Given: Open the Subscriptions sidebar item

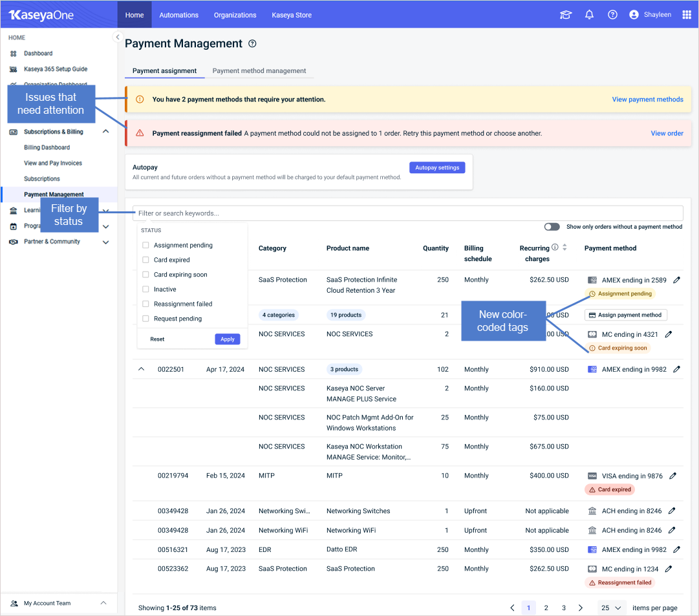Looking at the screenshot, I should point(42,179).
